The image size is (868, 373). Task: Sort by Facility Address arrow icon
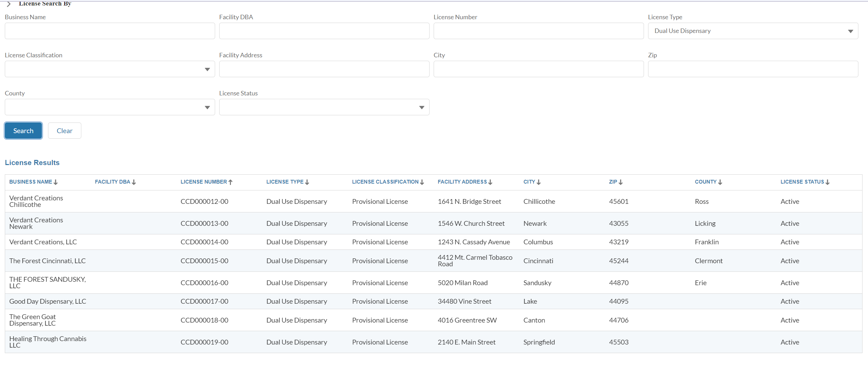490,182
